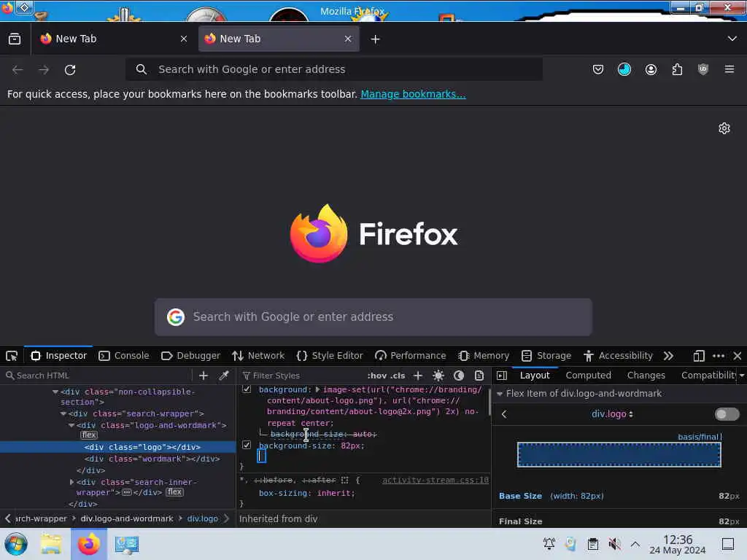This screenshot has height=560, width=747.
Task: Click the blue circular extension icon in toolbar
Action: (624, 69)
